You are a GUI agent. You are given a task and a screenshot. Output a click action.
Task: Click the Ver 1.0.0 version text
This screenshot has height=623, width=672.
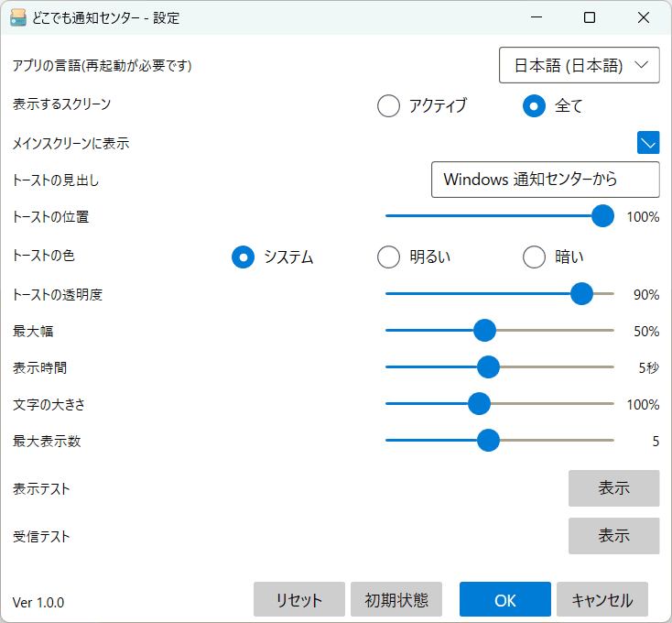coord(38,603)
